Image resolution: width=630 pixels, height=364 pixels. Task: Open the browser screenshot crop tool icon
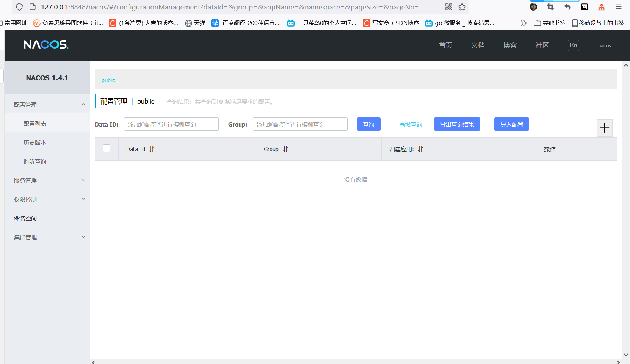point(550,6)
